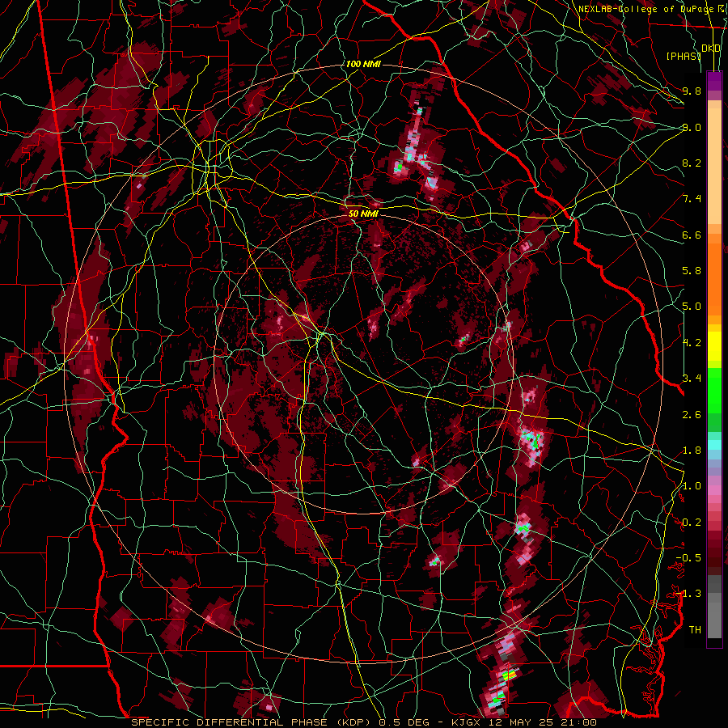The height and width of the screenshot is (728, 728).
Task: Pick the purple segment atop the color bar
Action: (714, 81)
